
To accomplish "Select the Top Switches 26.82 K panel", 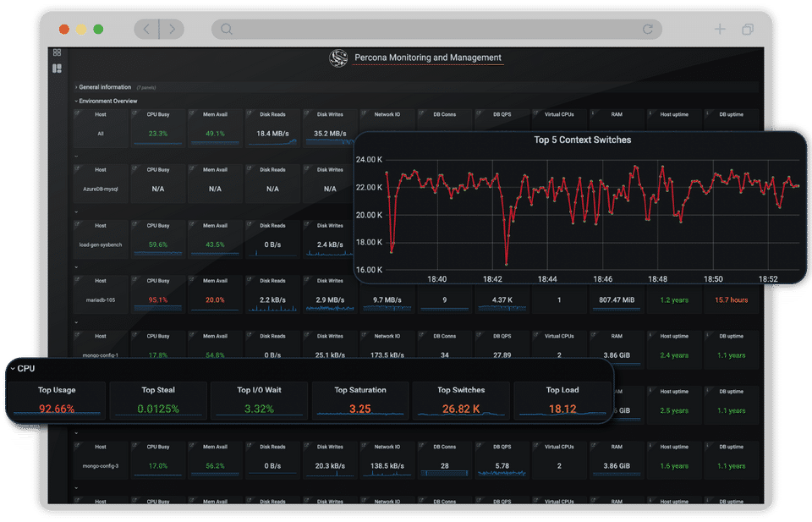I will (461, 401).
